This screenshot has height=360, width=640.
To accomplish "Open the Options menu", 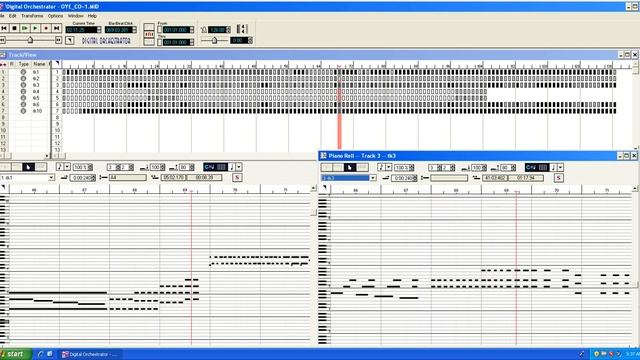I will (x=56, y=16).
